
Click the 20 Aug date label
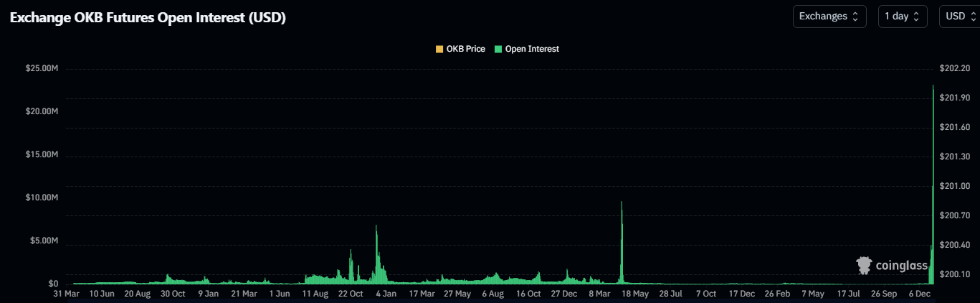[x=138, y=294]
